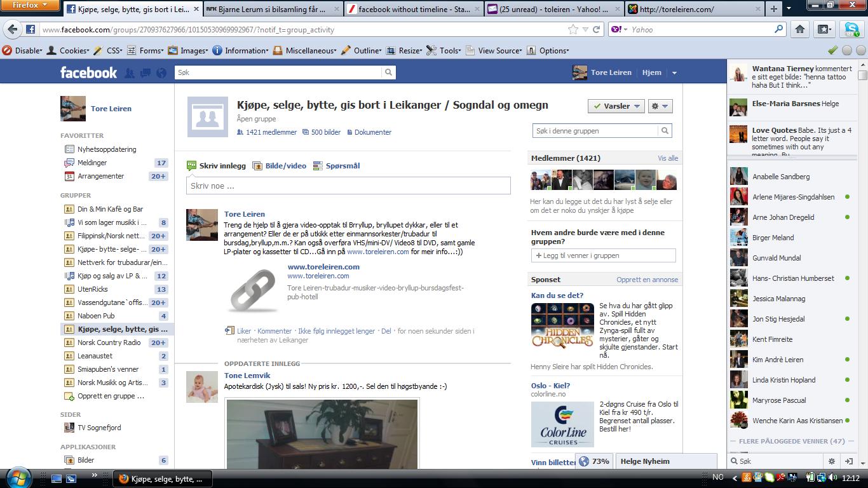Click Opprett en annonse link

click(647, 280)
